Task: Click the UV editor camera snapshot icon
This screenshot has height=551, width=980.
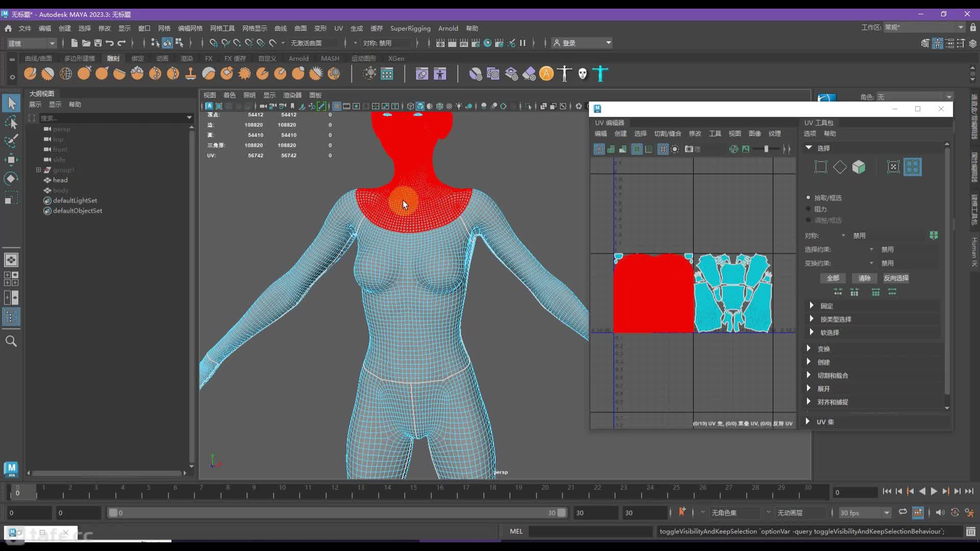Action: 689,149
